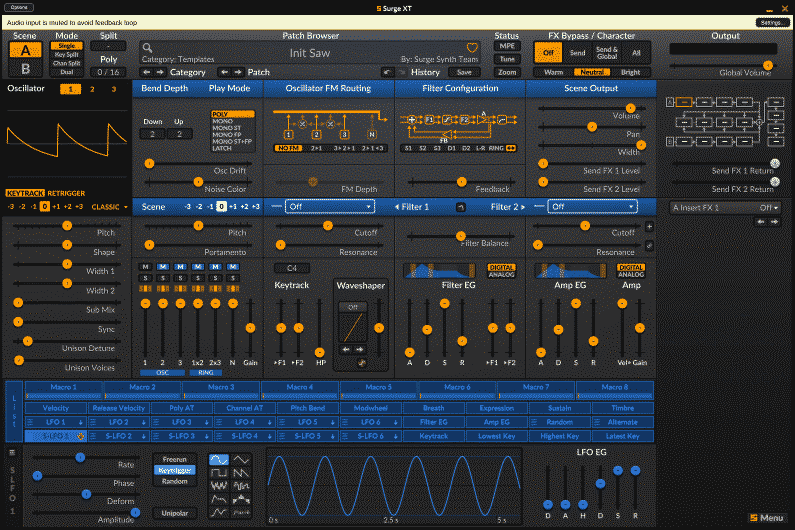Viewport: 795px width, 530px height.
Task: Expand the A Insert FX 1 selector
Action: point(725,207)
